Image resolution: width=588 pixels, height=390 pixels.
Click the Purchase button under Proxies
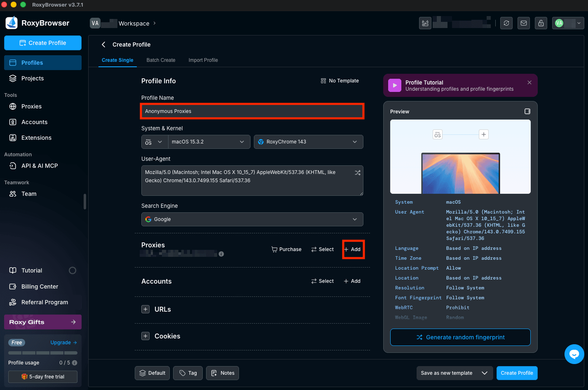pos(286,249)
